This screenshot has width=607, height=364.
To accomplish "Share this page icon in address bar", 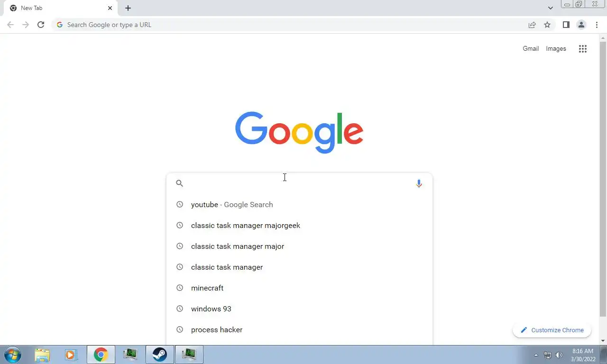I will tap(532, 25).
